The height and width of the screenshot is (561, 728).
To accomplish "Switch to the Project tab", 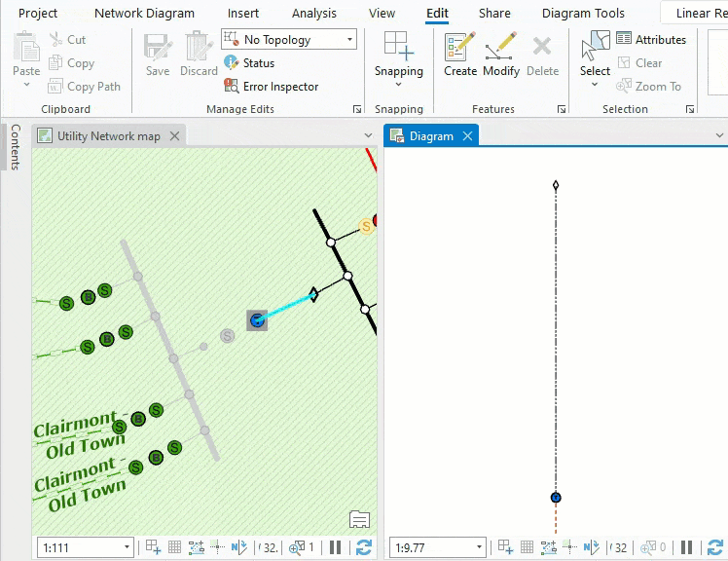I will 38,14.
